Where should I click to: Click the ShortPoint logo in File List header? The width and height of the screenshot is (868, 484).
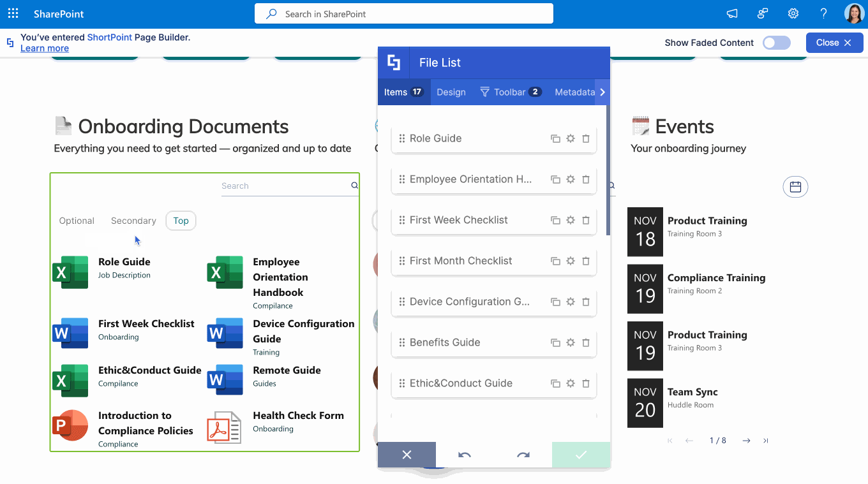click(394, 62)
